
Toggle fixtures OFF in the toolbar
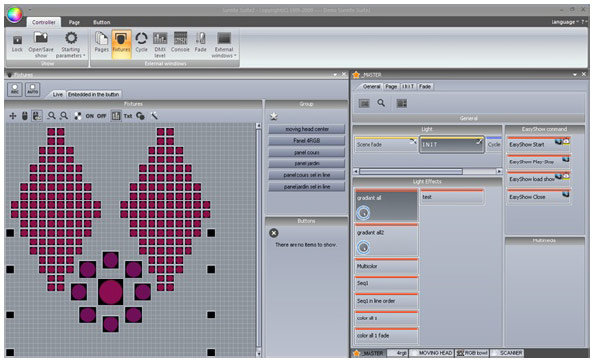pos(102,116)
